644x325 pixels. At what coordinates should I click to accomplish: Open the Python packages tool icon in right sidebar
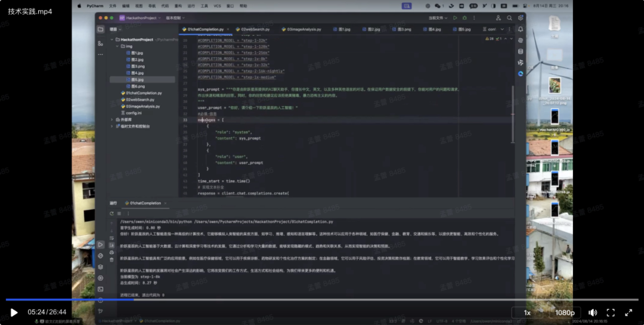pyautogui.click(x=521, y=63)
